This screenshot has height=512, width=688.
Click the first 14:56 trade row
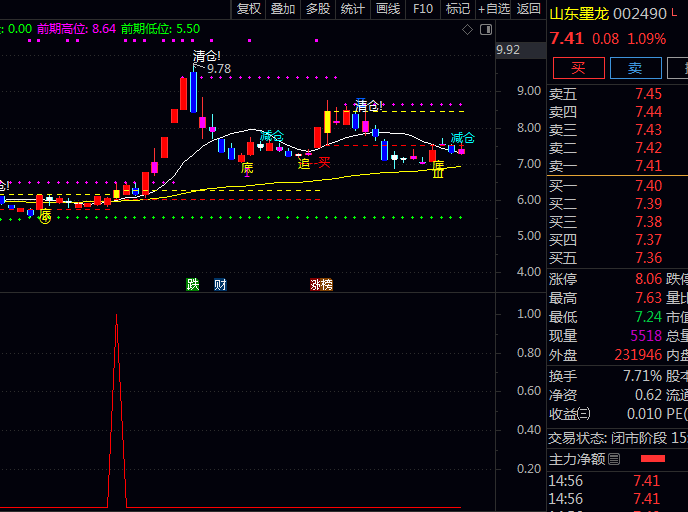618,481
